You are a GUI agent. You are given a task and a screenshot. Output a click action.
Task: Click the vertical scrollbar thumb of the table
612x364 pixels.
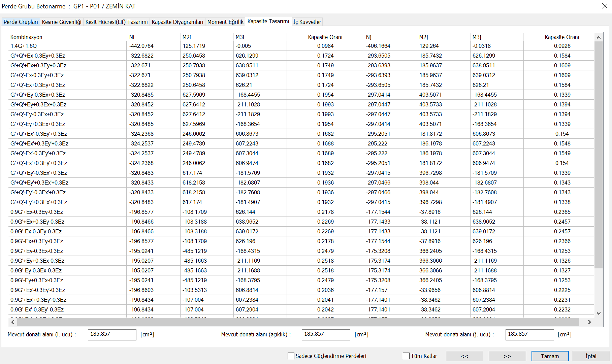click(x=598, y=155)
